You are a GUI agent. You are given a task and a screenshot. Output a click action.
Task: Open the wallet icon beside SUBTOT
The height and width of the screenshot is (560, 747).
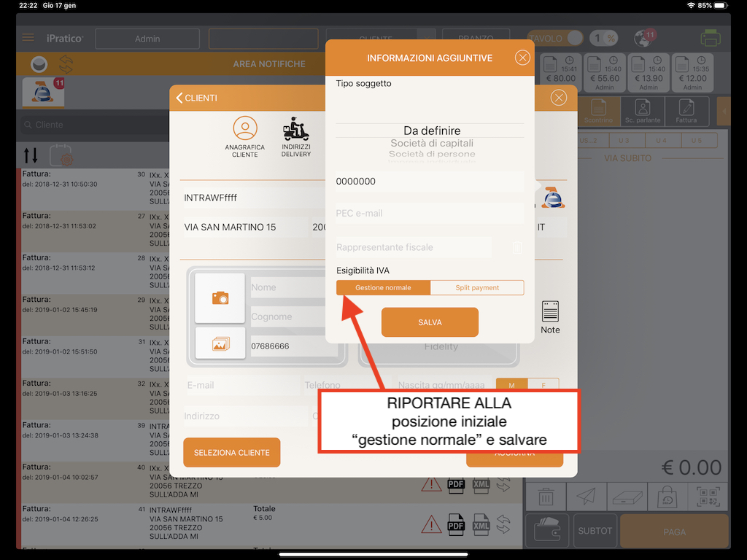tap(547, 530)
